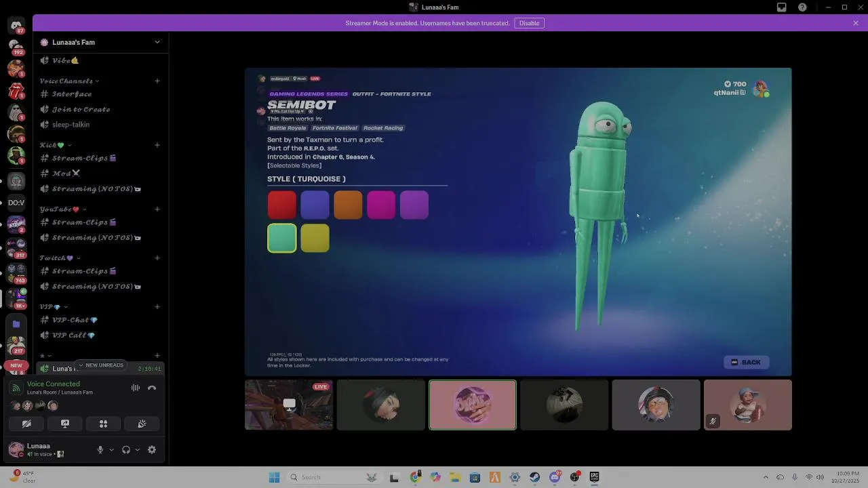The height and width of the screenshot is (488, 868).
Task: Show hidden system tray icons
Action: (766, 477)
